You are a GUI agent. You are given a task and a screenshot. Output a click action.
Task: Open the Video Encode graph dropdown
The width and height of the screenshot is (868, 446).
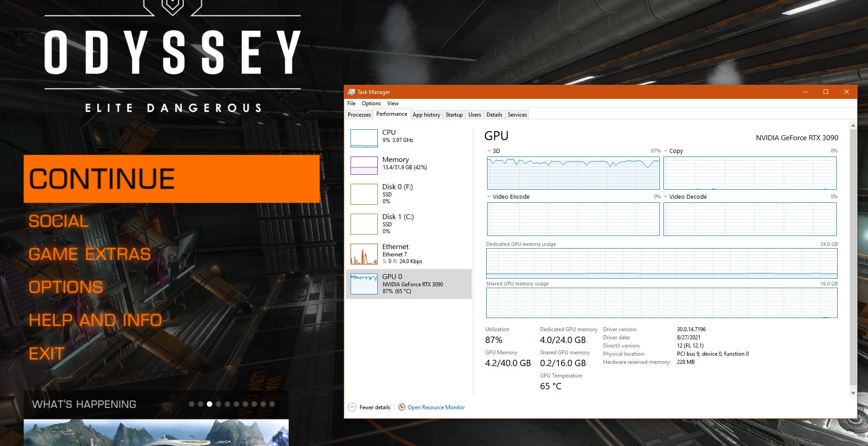[489, 196]
